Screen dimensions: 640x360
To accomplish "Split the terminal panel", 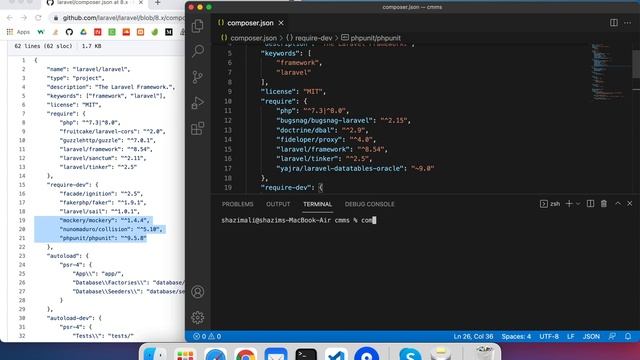I will (590, 204).
